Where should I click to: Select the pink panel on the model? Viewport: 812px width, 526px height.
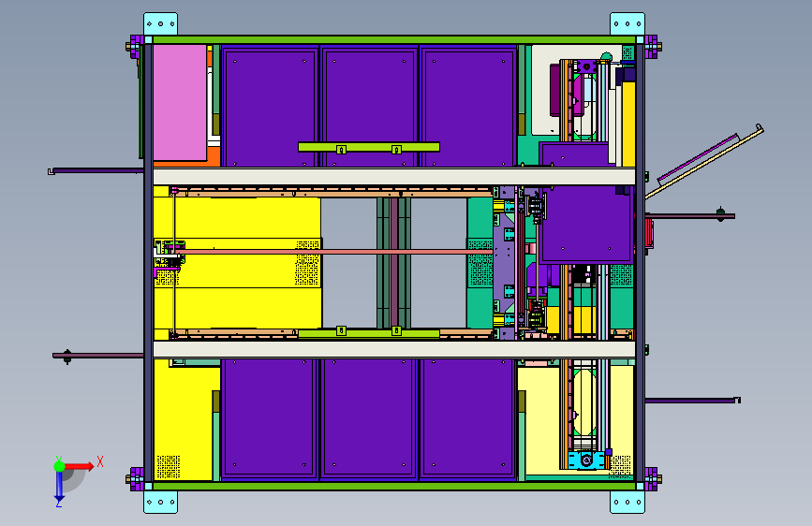[x=180, y=103]
